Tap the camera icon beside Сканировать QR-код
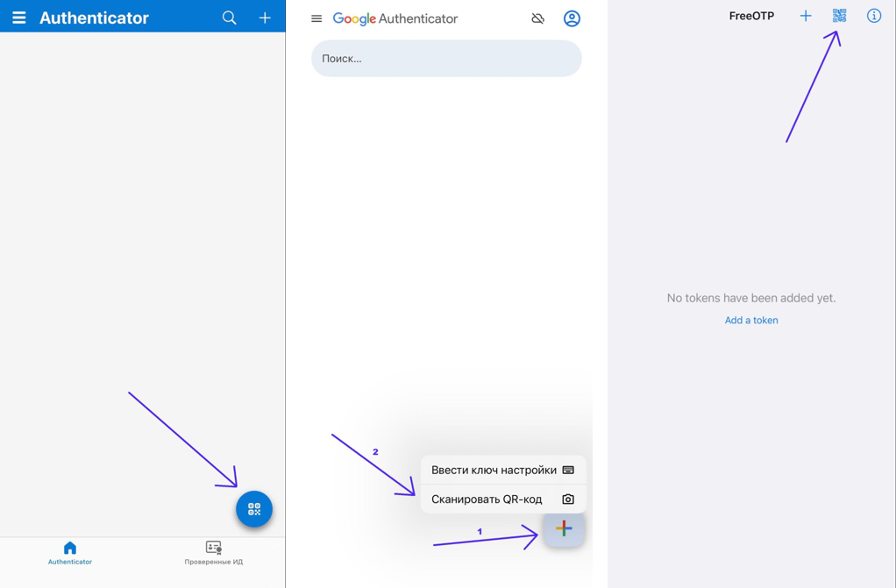This screenshot has width=896, height=588. coord(568,499)
